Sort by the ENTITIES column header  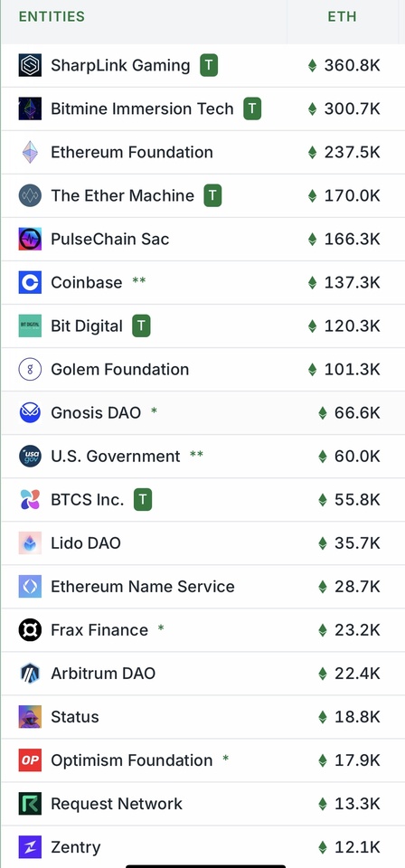coord(52,16)
